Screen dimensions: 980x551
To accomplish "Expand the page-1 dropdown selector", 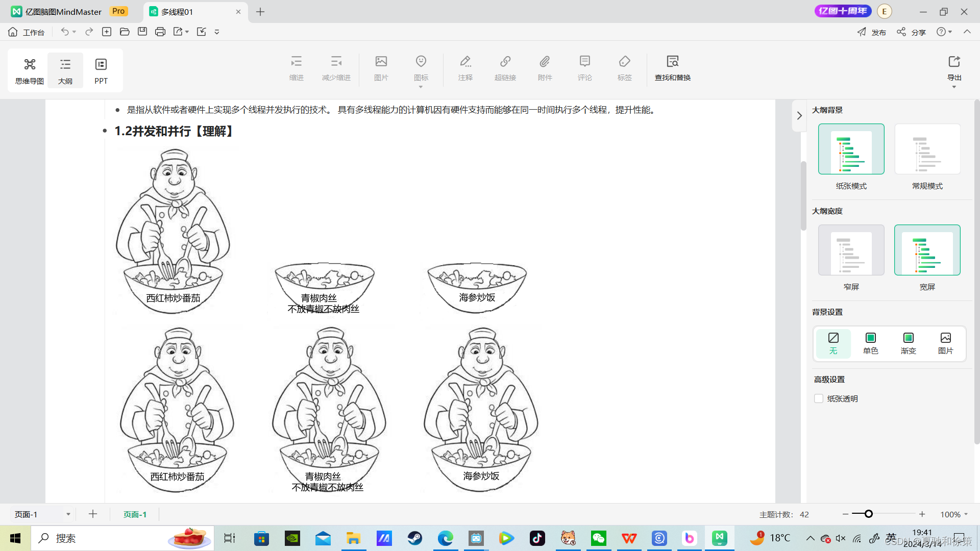I will 68,514.
